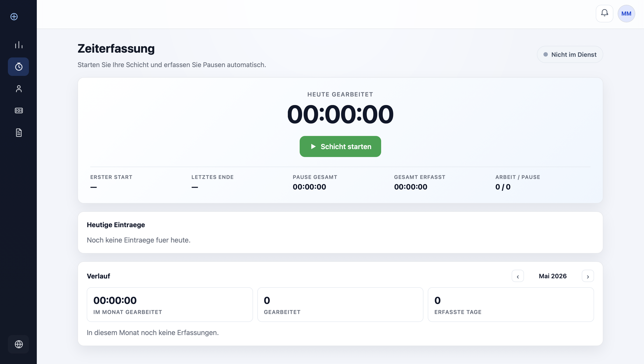This screenshot has height=364, width=644.
Task: Click the Verlauf section heading
Action: coord(98,276)
